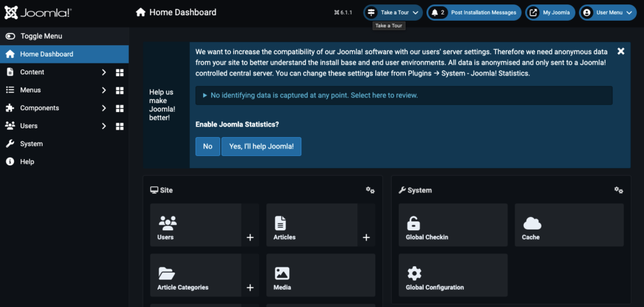The image size is (644, 307).
Task: Click the Site panel heading
Action: point(162,190)
